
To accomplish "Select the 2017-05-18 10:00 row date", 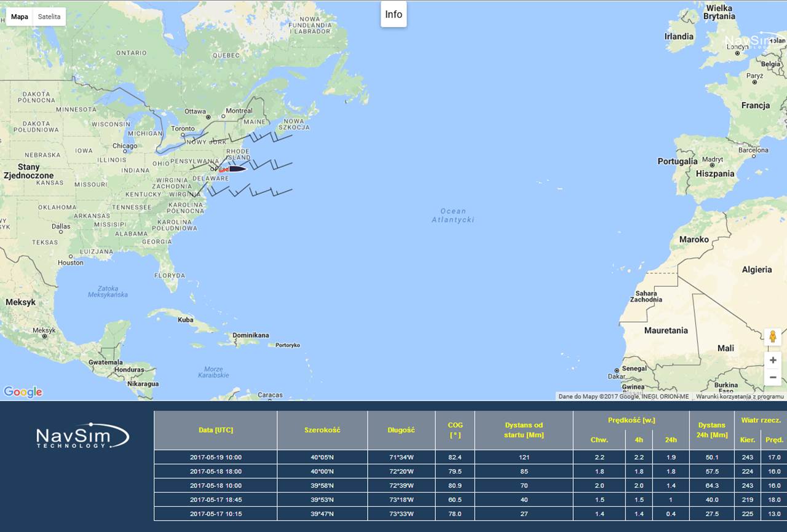I will (216, 485).
